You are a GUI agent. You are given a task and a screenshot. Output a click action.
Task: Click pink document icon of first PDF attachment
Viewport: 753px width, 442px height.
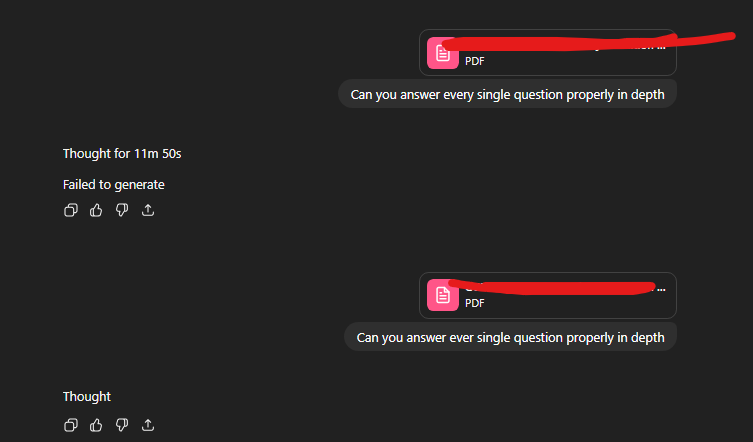(x=443, y=53)
